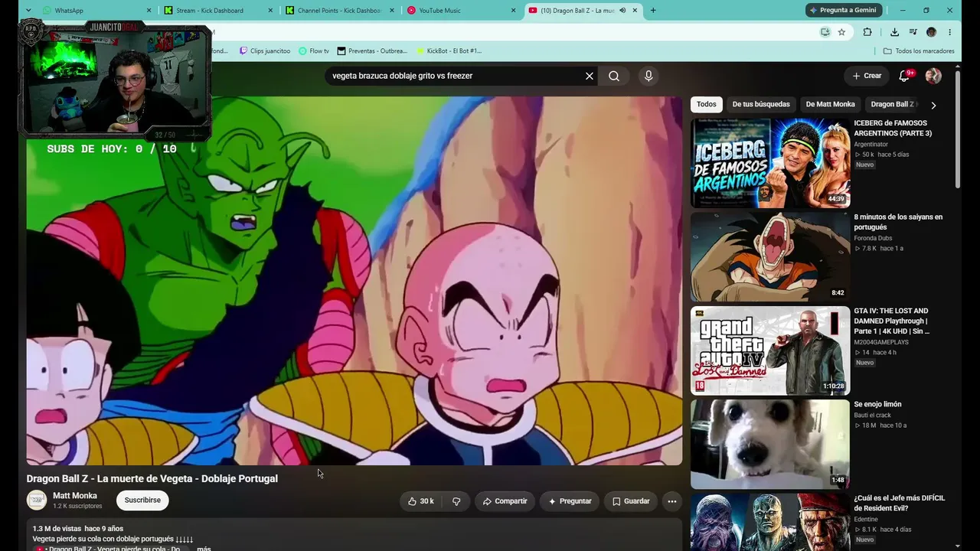Click the install app icon in address bar
The image size is (980, 551).
(825, 32)
